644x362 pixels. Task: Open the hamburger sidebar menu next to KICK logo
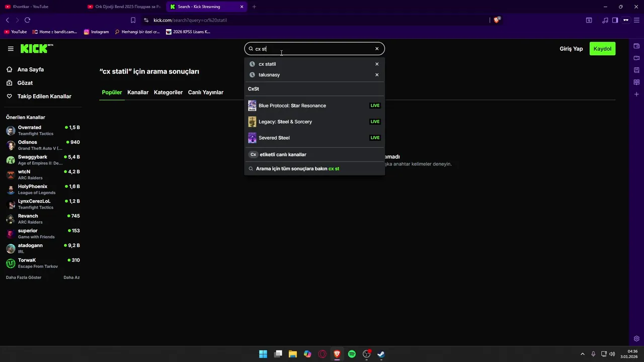click(x=11, y=49)
